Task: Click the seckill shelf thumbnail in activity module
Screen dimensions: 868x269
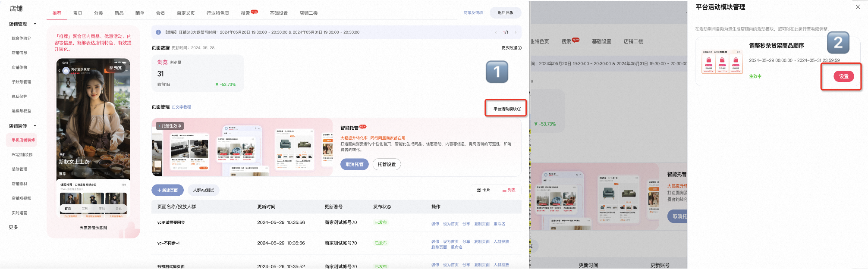Action: tap(722, 62)
